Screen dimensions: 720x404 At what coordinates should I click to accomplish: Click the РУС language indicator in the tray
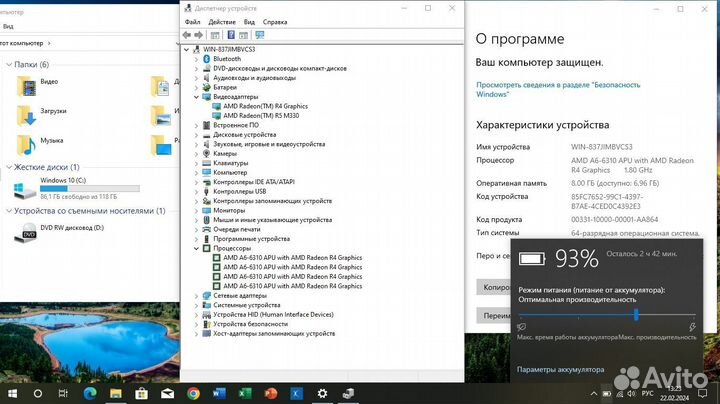tap(647, 394)
